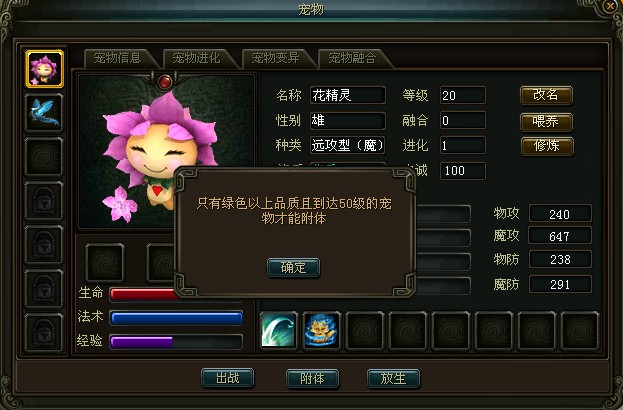Click the purple 经验 experience bar
Viewport: 623px width, 410px height.
(x=176, y=342)
